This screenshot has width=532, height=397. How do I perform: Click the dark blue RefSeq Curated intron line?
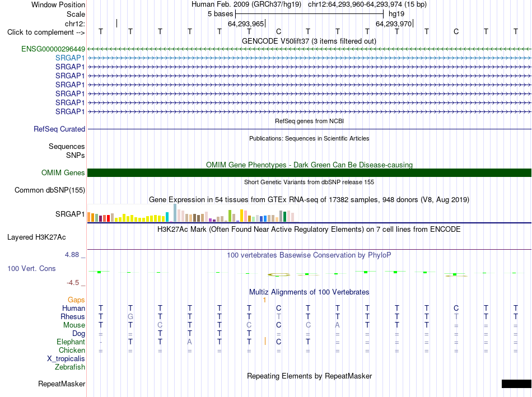[x=309, y=129]
